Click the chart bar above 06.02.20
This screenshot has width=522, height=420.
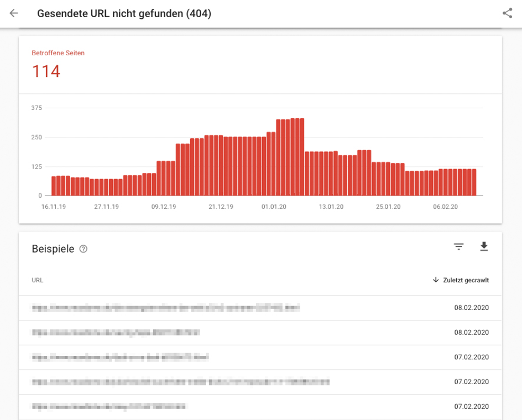[446, 182]
